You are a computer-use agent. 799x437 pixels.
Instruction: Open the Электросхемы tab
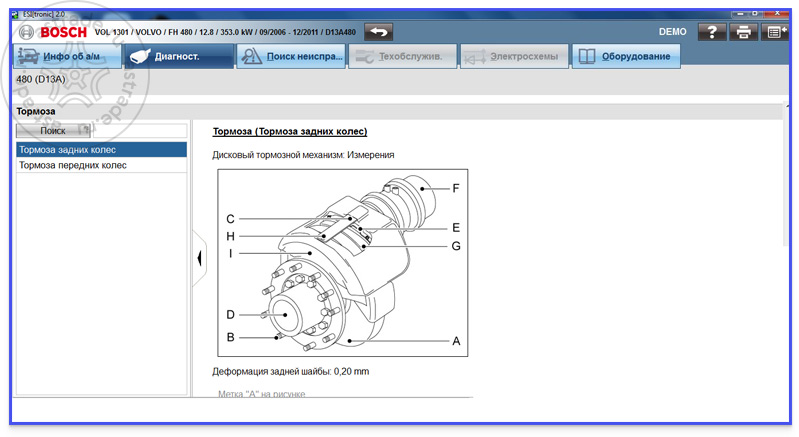[514, 56]
